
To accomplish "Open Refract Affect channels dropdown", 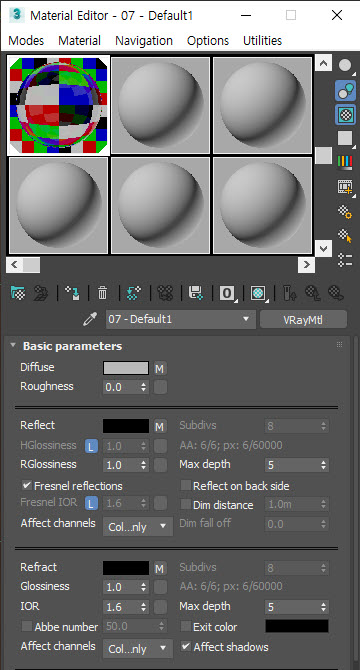I will click(x=138, y=649).
